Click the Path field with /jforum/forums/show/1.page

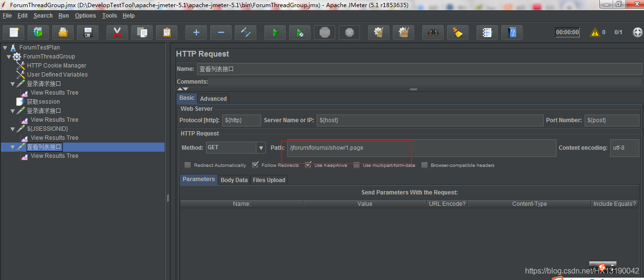(421, 148)
